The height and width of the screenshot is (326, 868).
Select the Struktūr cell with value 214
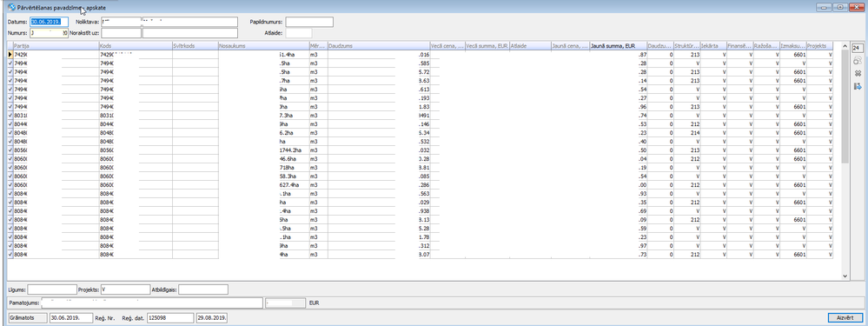tap(688, 133)
